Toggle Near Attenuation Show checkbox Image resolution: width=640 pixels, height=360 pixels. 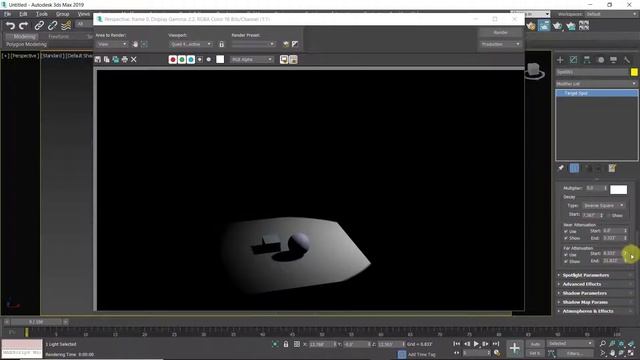pos(566,238)
